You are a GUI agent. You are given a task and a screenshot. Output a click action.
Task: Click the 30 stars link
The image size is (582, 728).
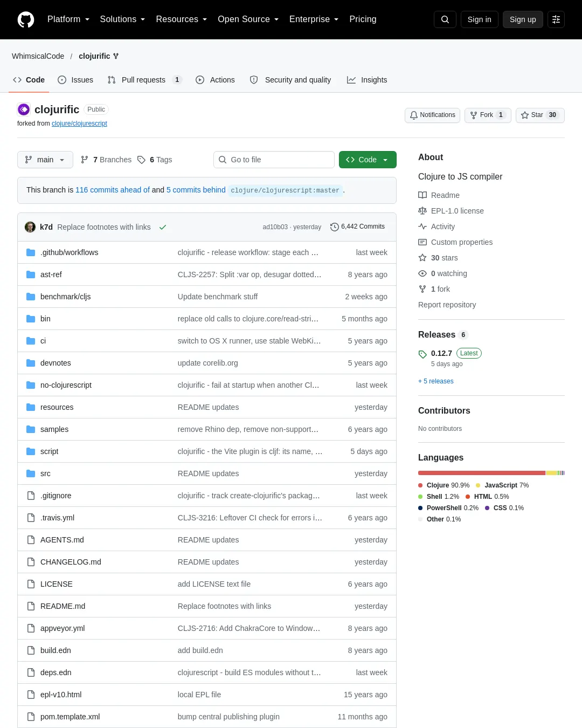click(445, 258)
